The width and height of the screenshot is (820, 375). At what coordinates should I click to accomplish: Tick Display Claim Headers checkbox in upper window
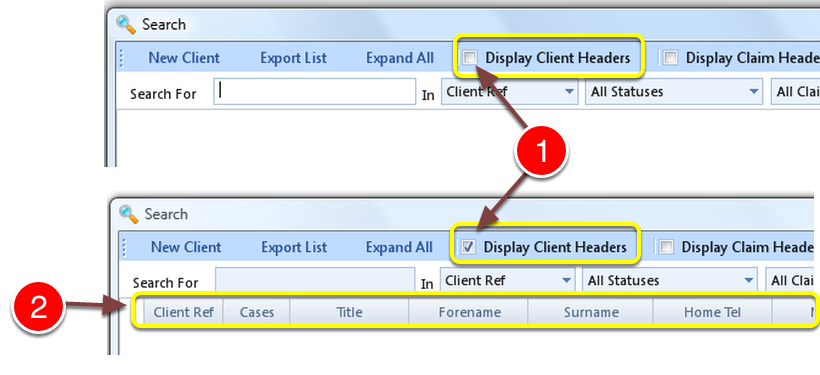point(670,58)
